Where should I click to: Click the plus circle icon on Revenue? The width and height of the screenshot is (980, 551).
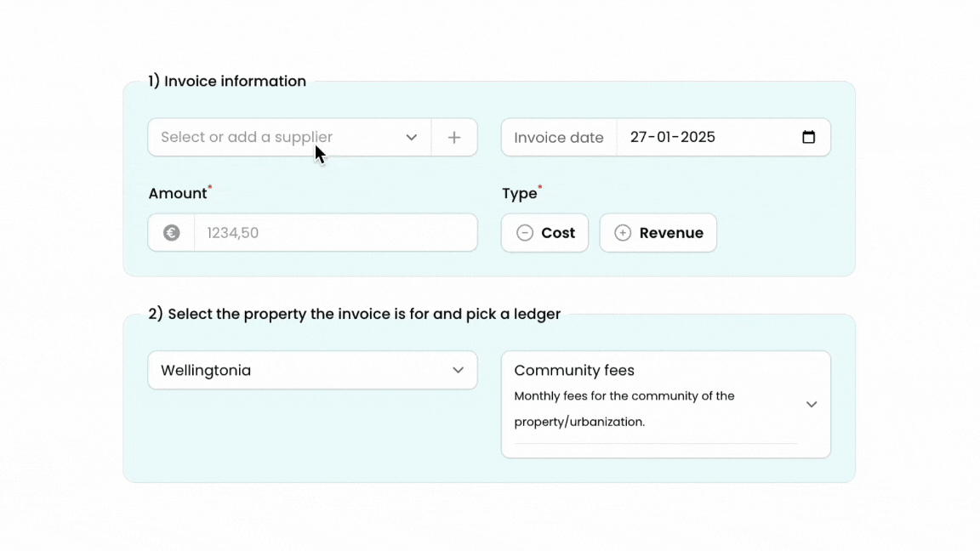(623, 233)
